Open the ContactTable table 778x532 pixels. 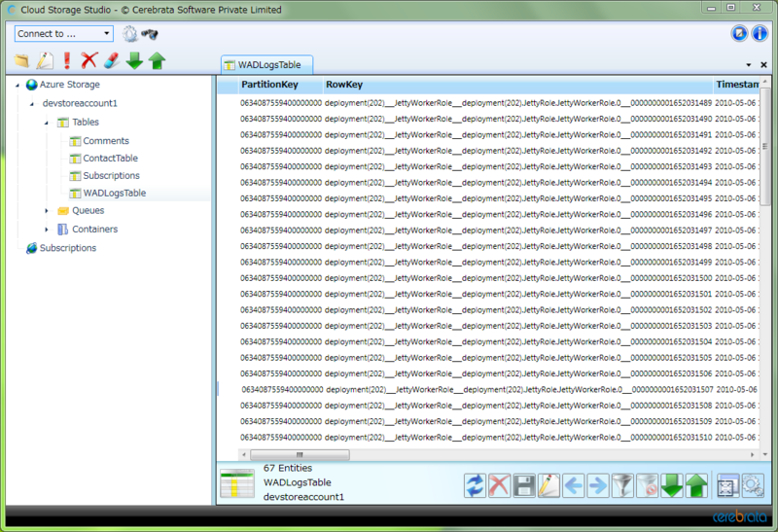pyautogui.click(x=110, y=159)
